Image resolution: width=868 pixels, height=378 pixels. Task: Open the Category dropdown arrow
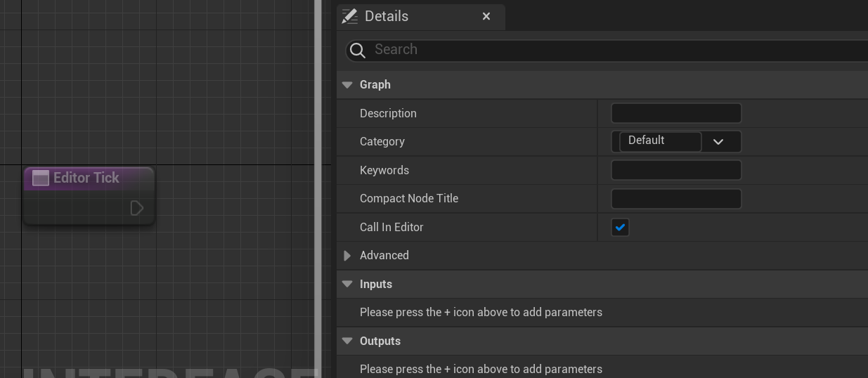pyautogui.click(x=718, y=142)
